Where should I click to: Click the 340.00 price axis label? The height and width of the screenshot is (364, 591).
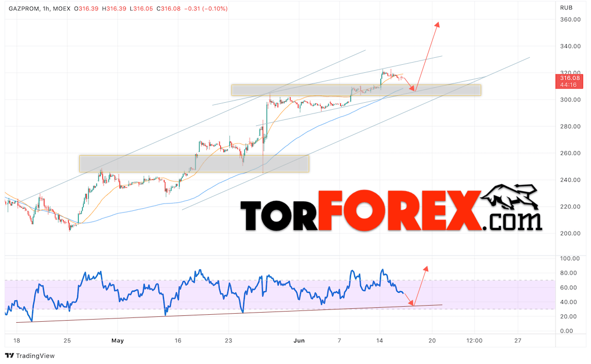[x=570, y=46]
